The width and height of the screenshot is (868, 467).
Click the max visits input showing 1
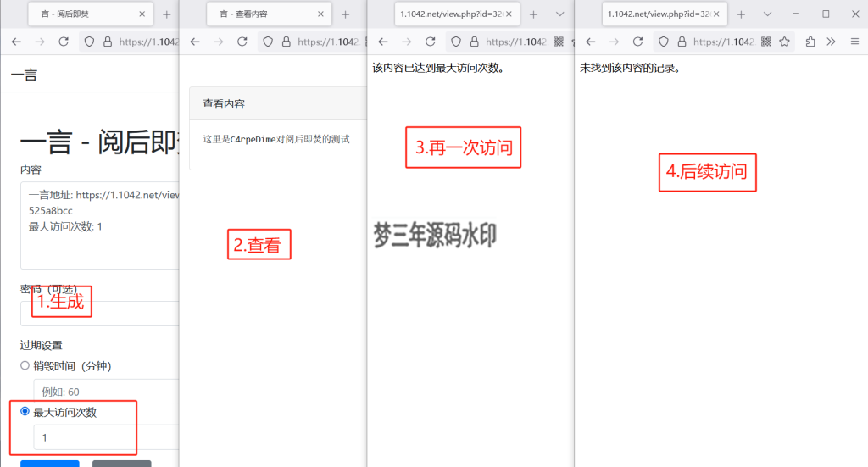[x=106, y=437]
